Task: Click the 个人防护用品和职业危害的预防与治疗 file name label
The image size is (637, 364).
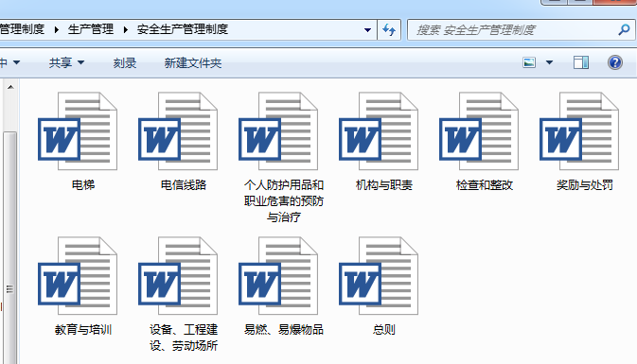Action: pyautogui.click(x=284, y=200)
